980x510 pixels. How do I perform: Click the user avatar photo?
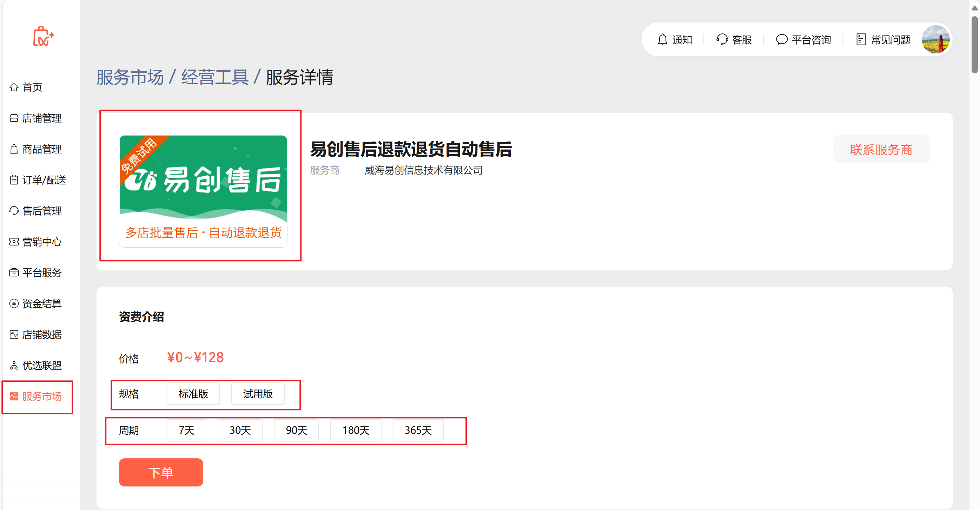935,40
